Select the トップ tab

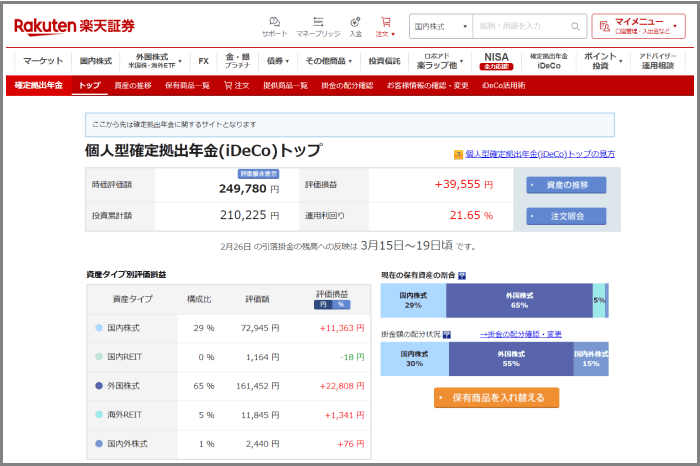point(90,85)
